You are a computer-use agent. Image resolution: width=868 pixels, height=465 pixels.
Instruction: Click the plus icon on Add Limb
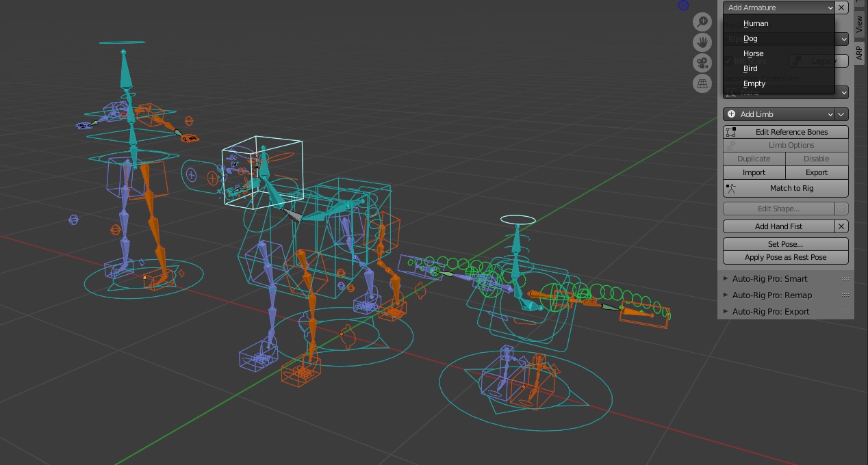click(731, 114)
